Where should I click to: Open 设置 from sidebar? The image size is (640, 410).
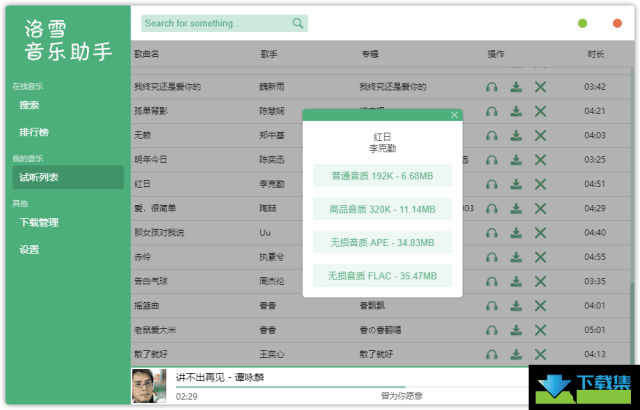(x=29, y=249)
